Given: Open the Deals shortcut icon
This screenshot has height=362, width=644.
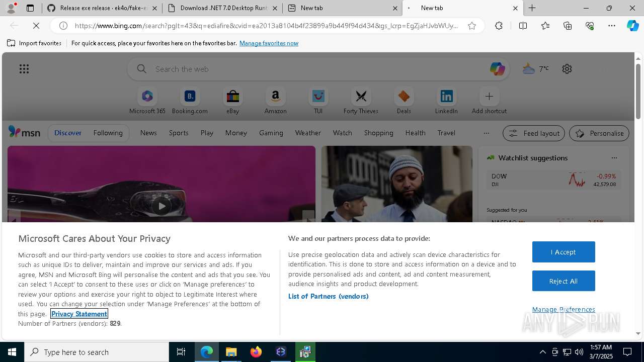Looking at the screenshot, I should coord(404,96).
